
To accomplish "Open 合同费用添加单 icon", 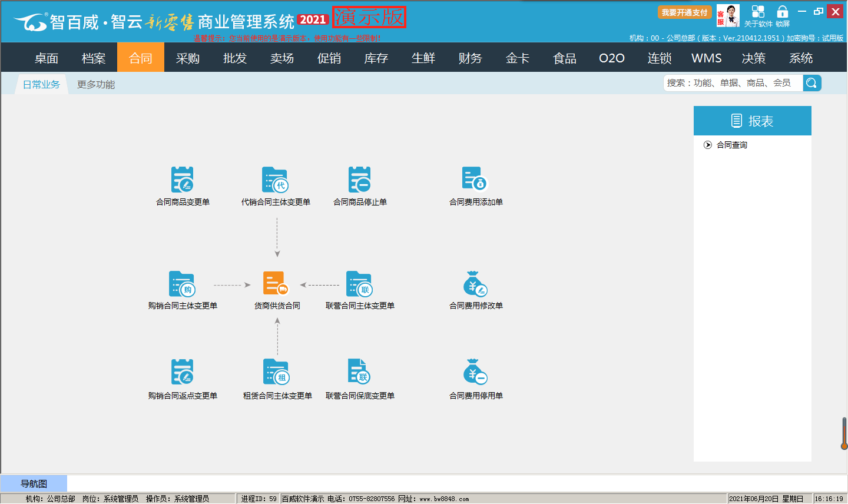I will point(475,180).
